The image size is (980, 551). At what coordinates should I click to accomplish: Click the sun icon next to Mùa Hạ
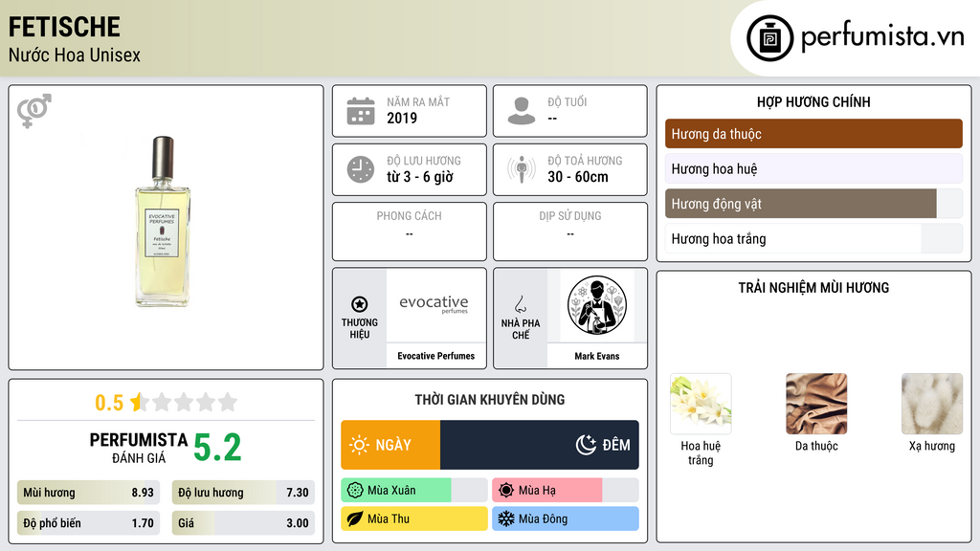506,491
